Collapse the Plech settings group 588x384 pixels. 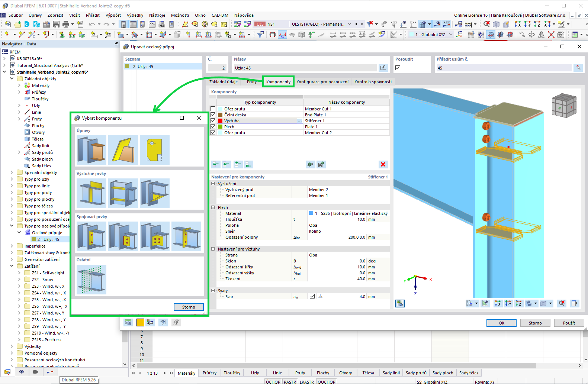[x=213, y=207]
